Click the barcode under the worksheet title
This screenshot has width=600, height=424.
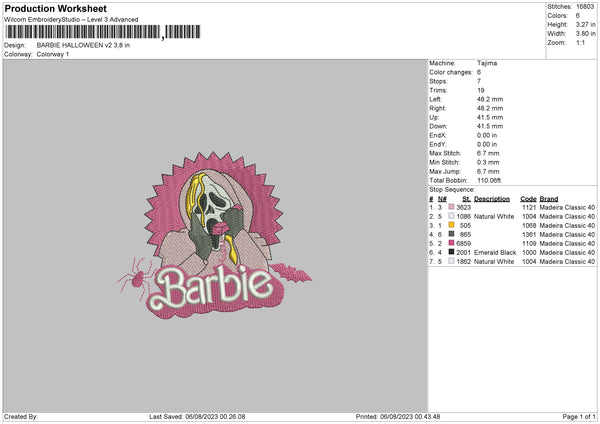[x=103, y=32]
